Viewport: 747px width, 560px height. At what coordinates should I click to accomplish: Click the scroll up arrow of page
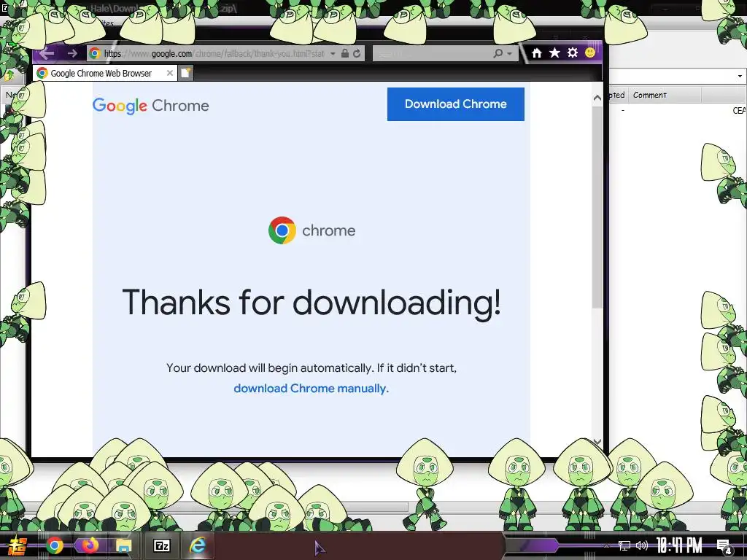(597, 98)
